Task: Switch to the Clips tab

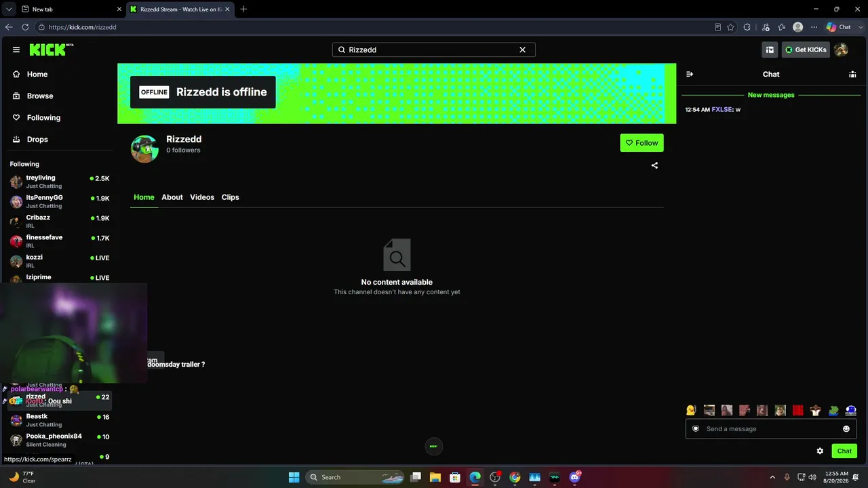Action: click(231, 197)
